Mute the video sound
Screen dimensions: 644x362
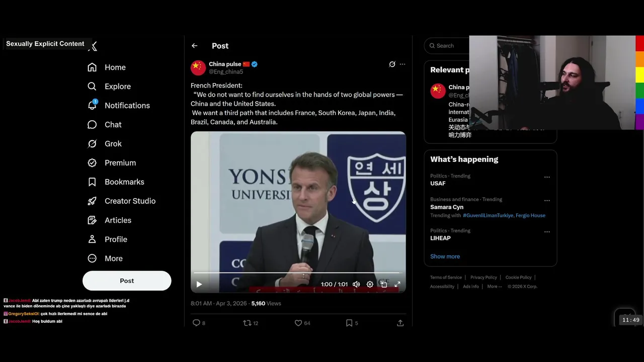pos(356,284)
